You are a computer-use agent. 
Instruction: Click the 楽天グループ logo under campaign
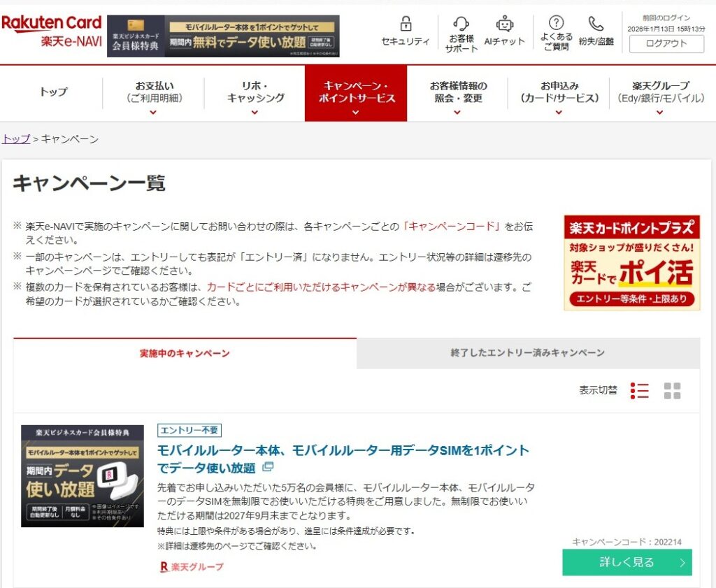click(192, 566)
